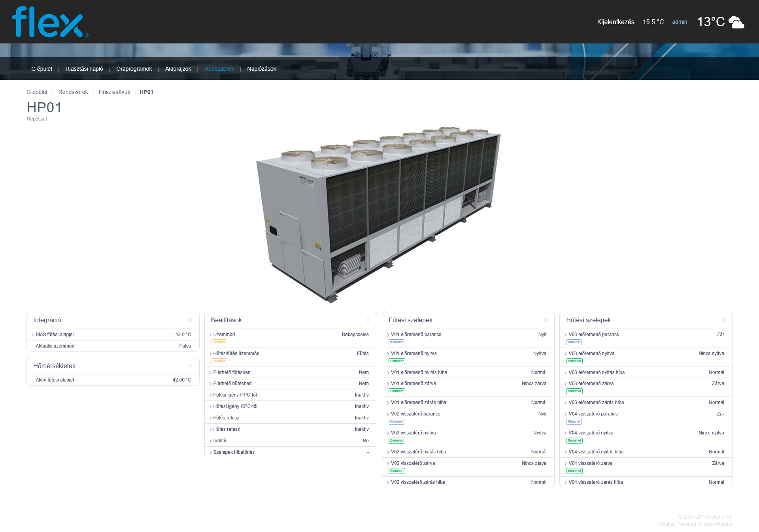The image size is (759, 532).
Task: Go to Alaprajzok in navigation
Action: pos(178,69)
